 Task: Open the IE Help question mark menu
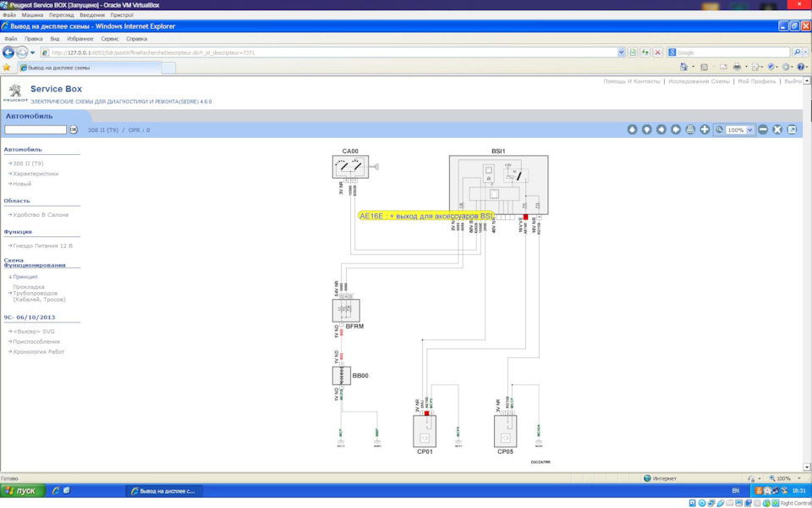point(801,67)
